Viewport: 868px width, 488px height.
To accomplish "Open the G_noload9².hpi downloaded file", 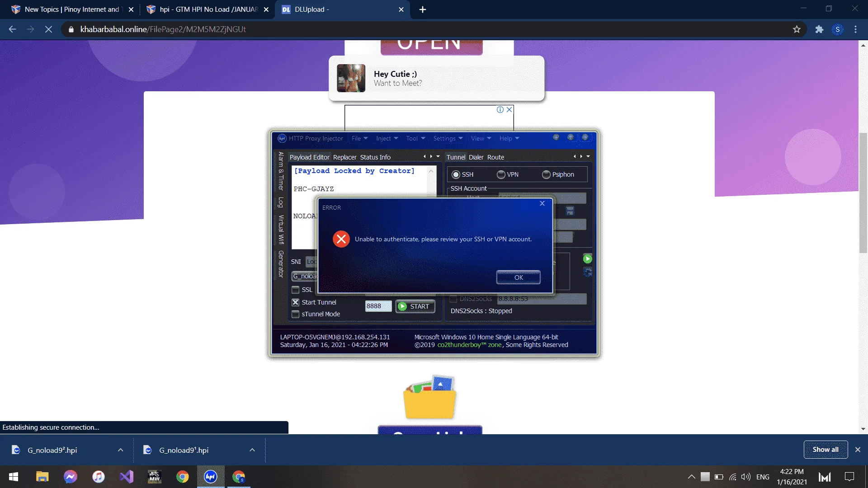I will click(x=52, y=450).
